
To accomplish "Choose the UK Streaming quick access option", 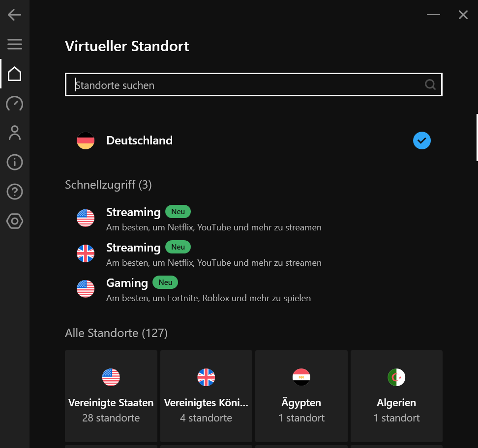I will [x=254, y=253].
